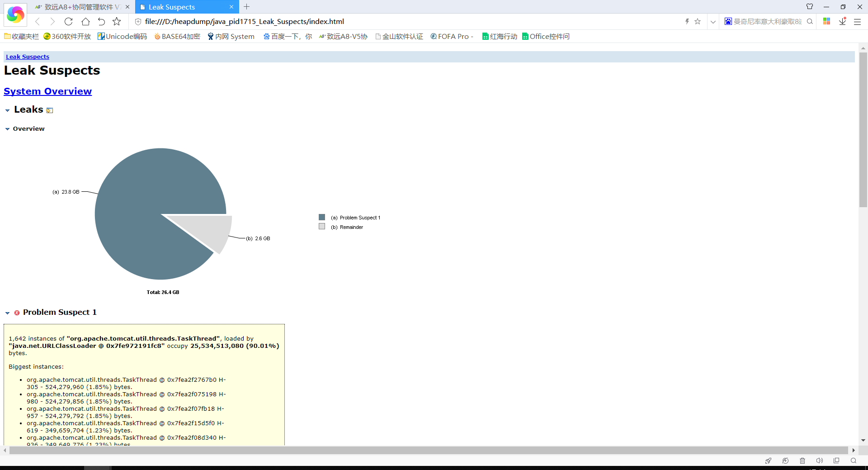Open the 金山软件认证 bookmark
This screenshot has height=470, width=868.
(x=399, y=36)
